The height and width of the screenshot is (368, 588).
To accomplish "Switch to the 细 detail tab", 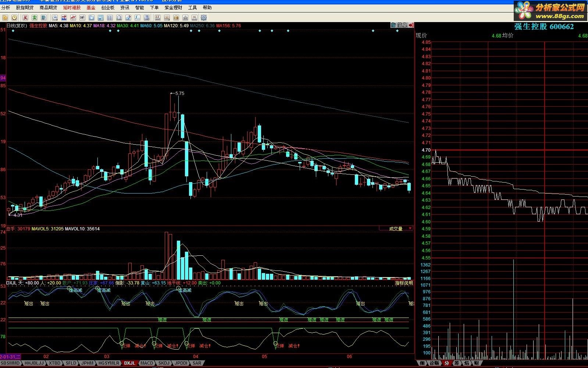I will (422, 363).
